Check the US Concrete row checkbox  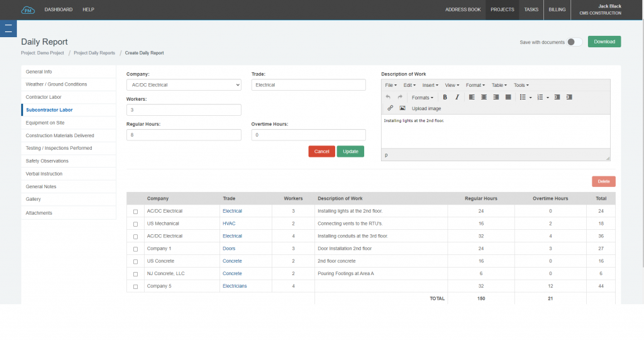pos(136,261)
